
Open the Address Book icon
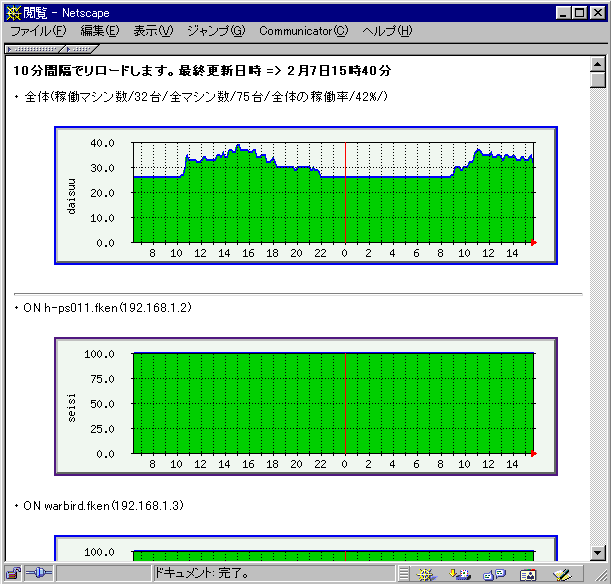pyautogui.click(x=528, y=575)
